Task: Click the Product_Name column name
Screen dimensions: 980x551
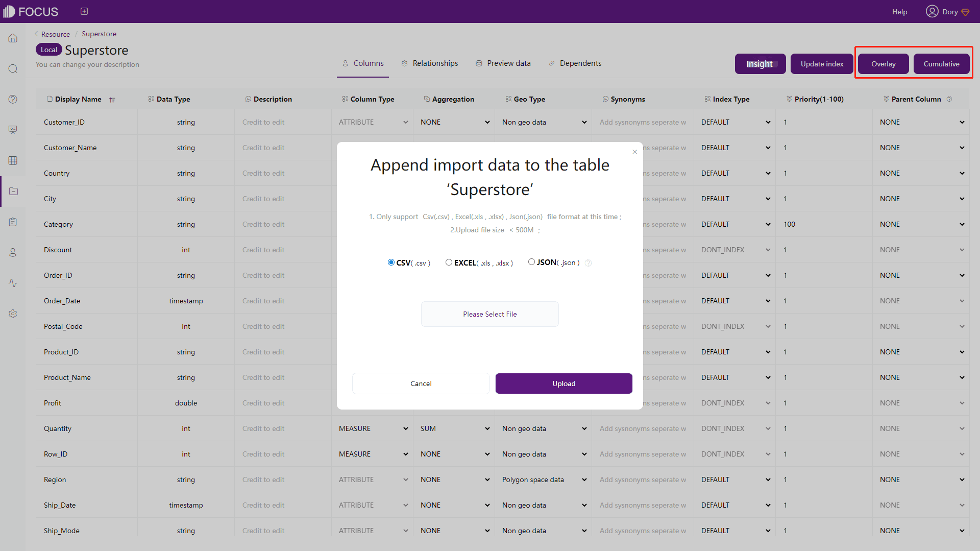Action: coord(67,377)
